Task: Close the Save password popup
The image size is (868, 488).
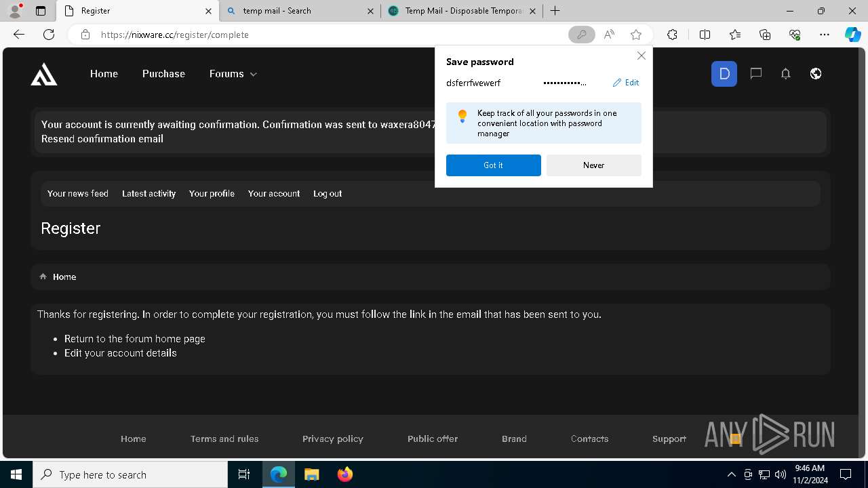Action: pyautogui.click(x=641, y=56)
